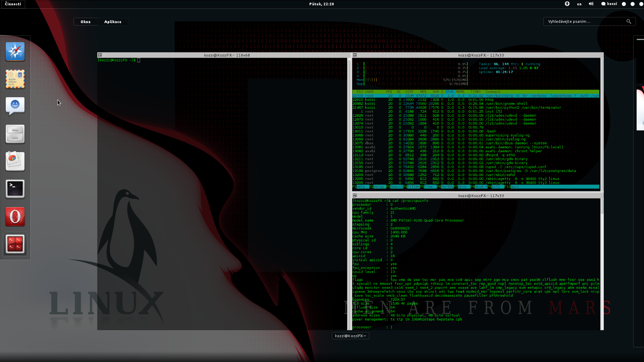Open the red Terminator icon in dash

click(15, 244)
